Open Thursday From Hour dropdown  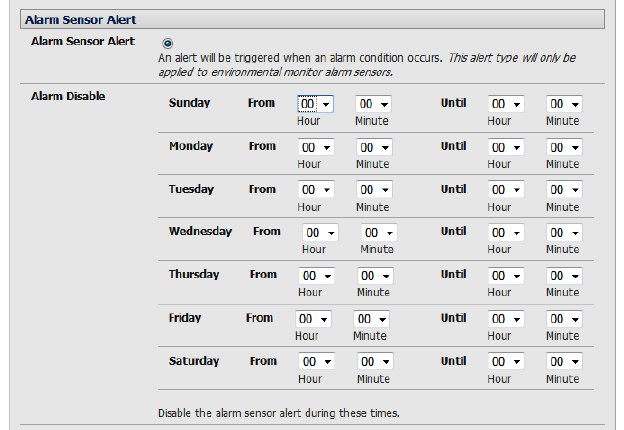tap(315, 275)
